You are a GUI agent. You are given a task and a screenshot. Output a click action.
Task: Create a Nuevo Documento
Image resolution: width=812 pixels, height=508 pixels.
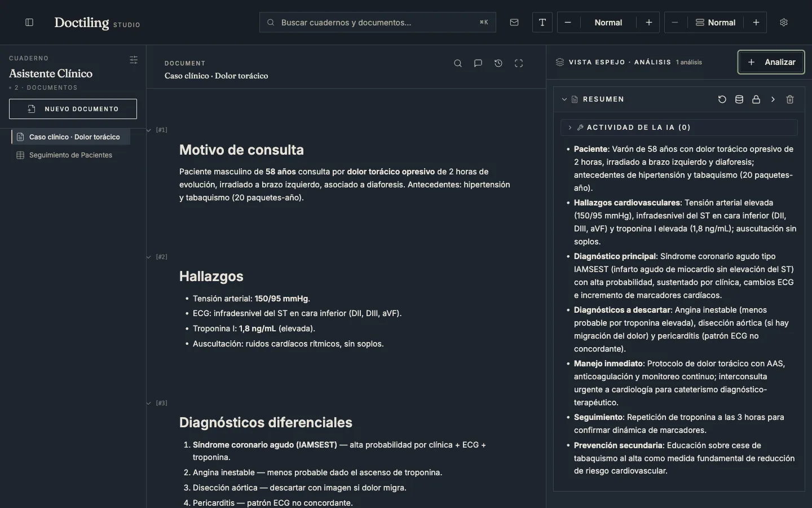73,109
